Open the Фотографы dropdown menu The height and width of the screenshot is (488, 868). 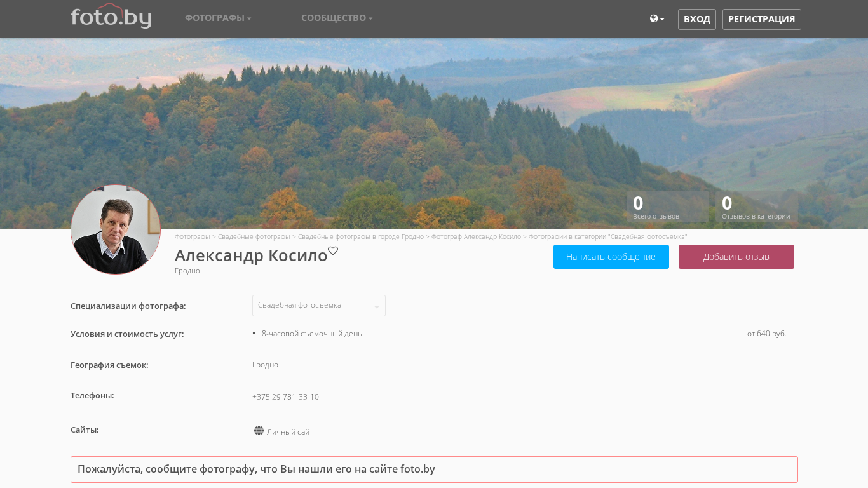pyautogui.click(x=218, y=18)
